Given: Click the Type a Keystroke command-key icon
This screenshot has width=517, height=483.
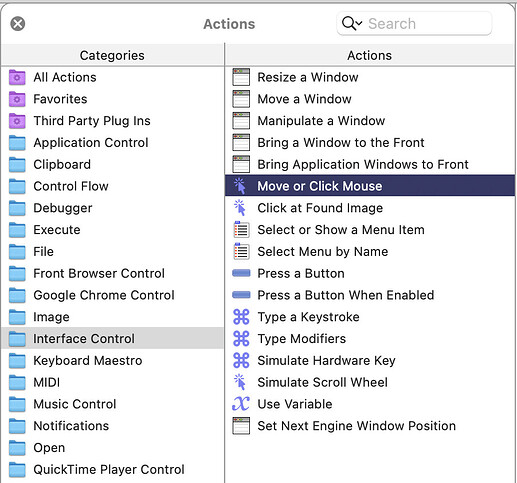Looking at the screenshot, I should (x=241, y=317).
